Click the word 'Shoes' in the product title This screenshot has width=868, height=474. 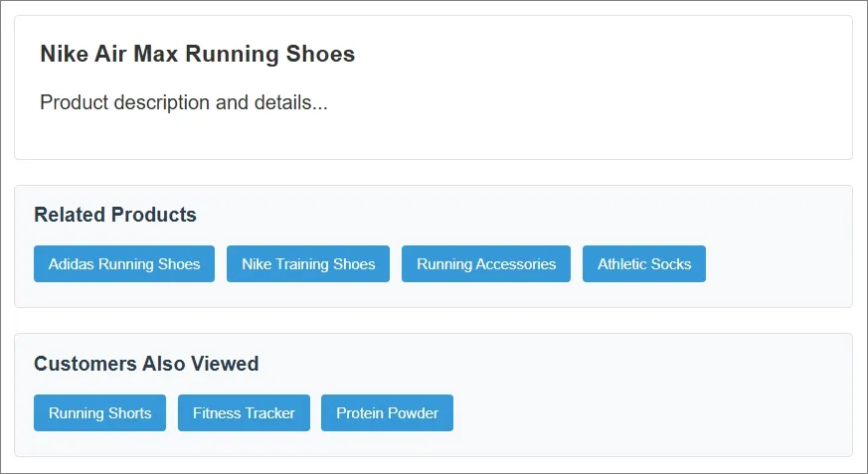[323, 55]
